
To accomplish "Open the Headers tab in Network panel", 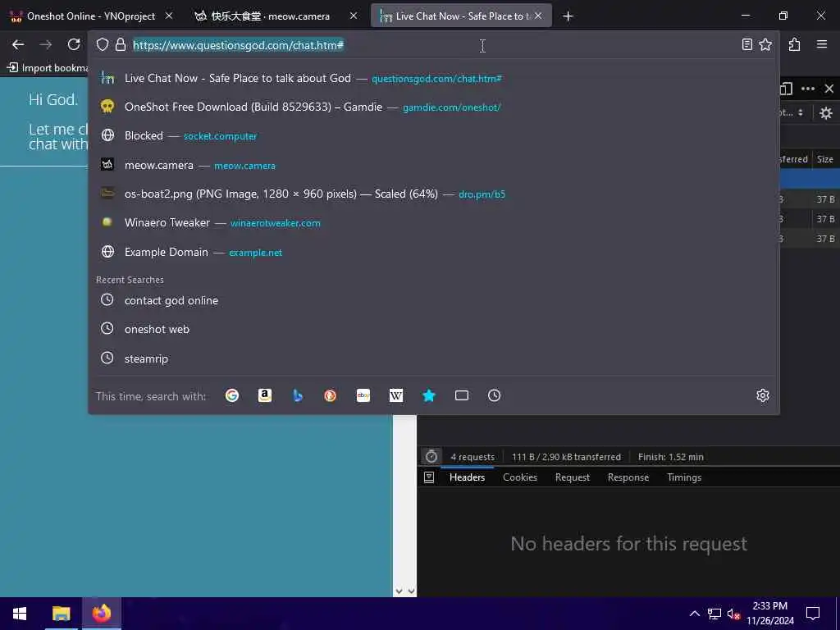I will (467, 477).
